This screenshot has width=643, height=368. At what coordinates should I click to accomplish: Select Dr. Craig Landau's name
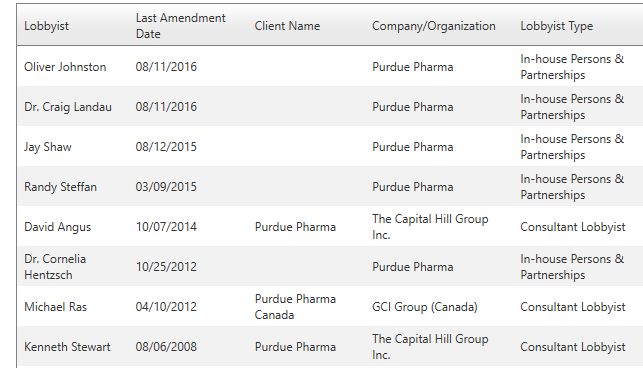click(68, 107)
